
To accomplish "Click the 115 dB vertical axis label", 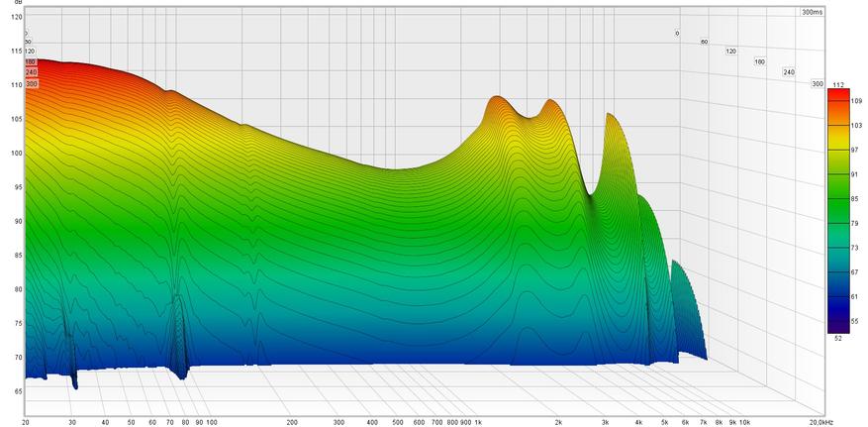I will click(17, 51).
